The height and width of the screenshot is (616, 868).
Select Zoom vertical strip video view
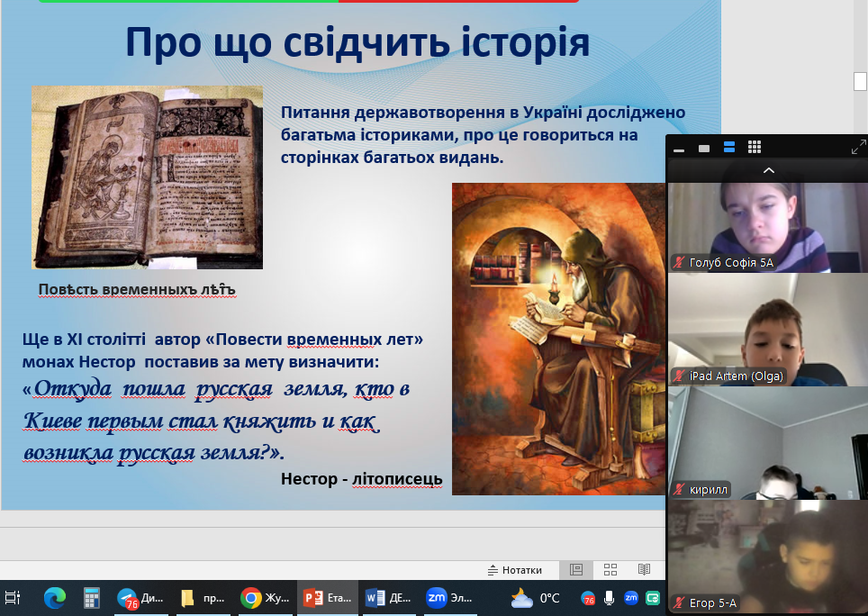(729, 147)
